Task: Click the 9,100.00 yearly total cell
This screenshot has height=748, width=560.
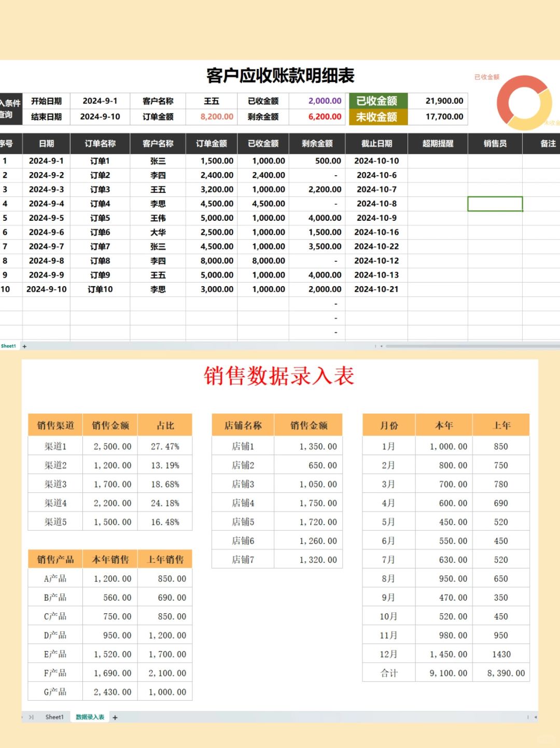Action: click(444, 673)
